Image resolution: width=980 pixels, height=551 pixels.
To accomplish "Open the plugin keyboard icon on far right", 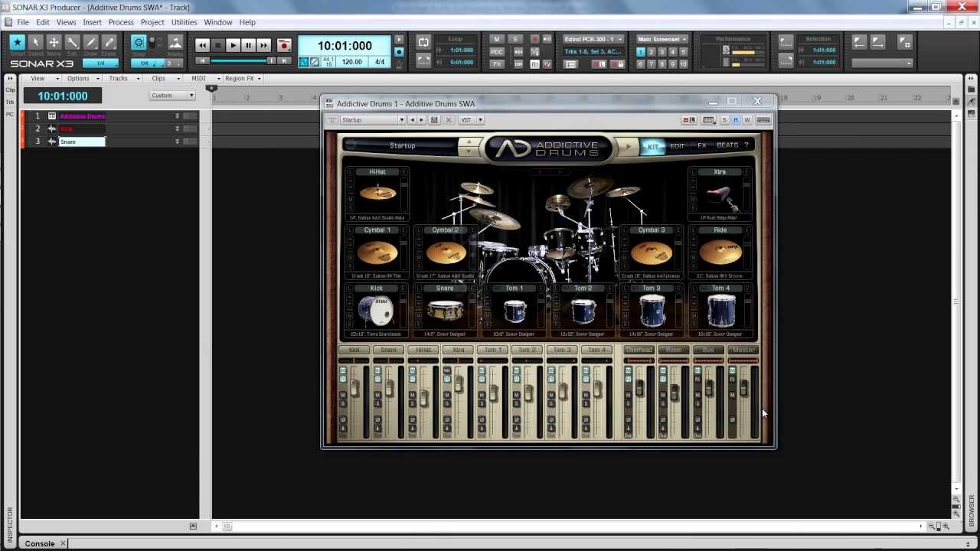I will coord(763,120).
